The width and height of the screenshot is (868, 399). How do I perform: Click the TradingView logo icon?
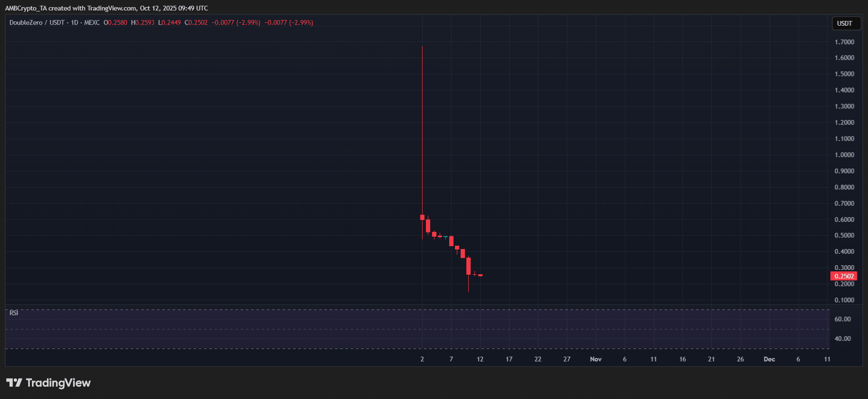[x=14, y=383]
